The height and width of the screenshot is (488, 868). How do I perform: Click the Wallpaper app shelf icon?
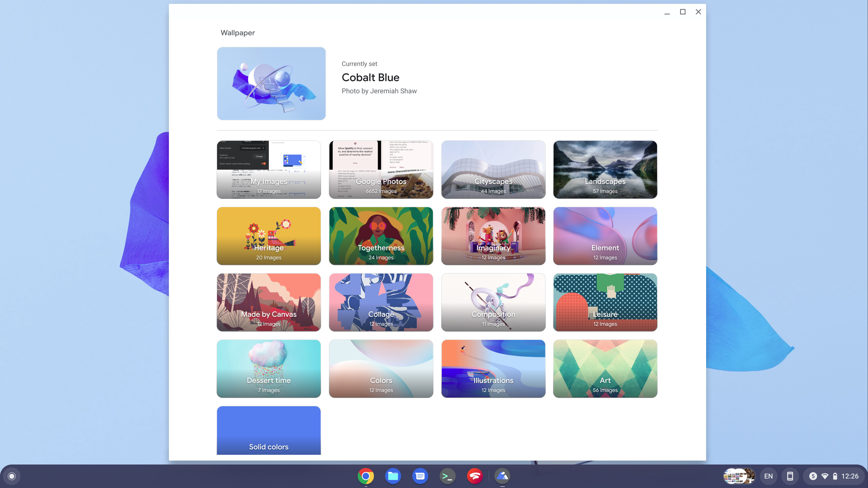click(x=502, y=476)
